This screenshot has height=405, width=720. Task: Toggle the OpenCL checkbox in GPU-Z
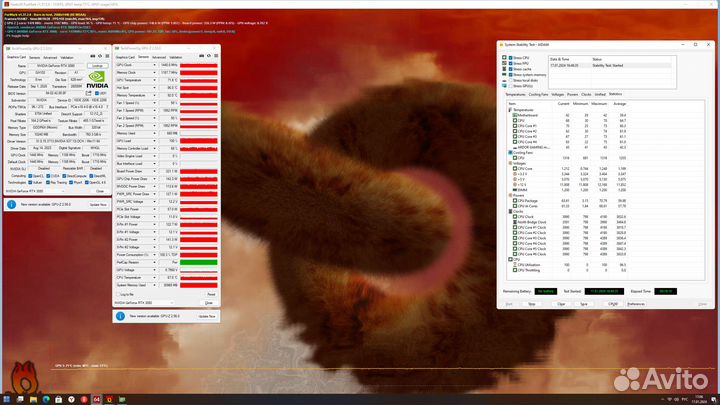(30, 176)
